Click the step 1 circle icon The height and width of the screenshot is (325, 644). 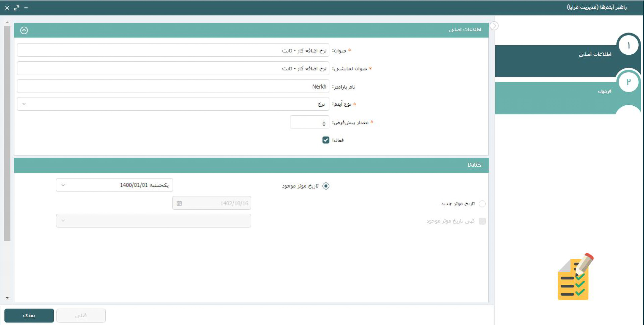click(628, 45)
